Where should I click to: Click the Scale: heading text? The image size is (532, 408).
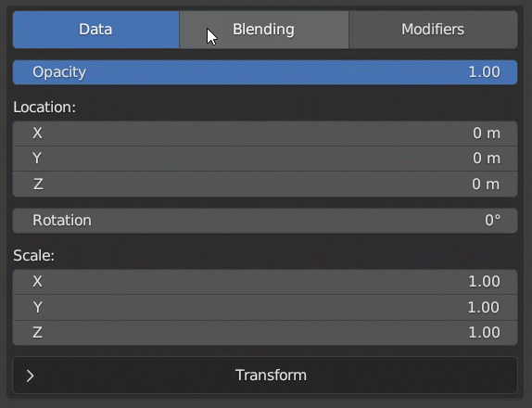click(x=34, y=256)
